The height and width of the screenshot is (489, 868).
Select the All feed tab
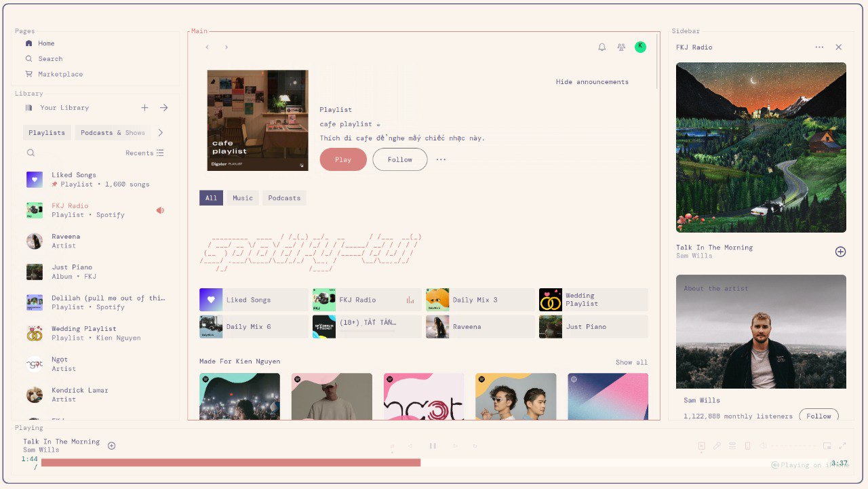coord(211,198)
